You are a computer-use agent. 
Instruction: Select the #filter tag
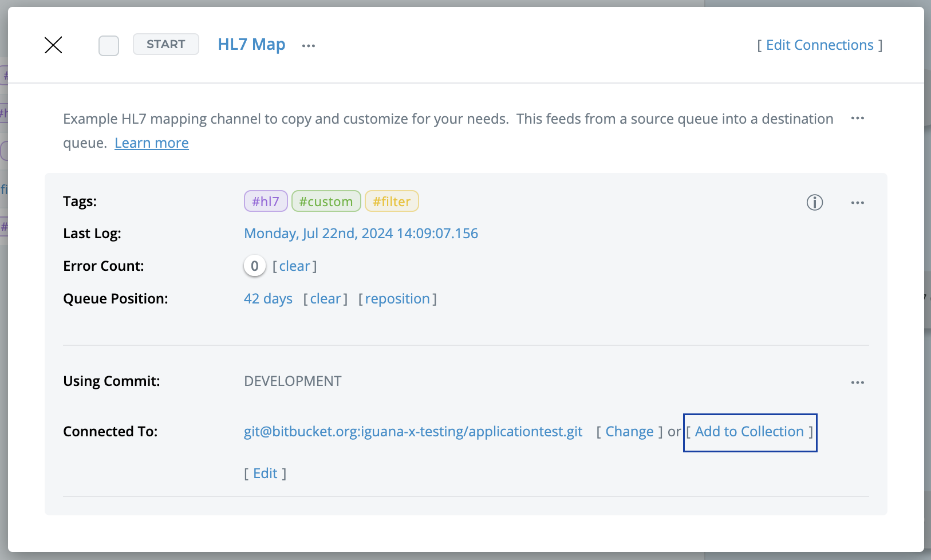tap(392, 202)
